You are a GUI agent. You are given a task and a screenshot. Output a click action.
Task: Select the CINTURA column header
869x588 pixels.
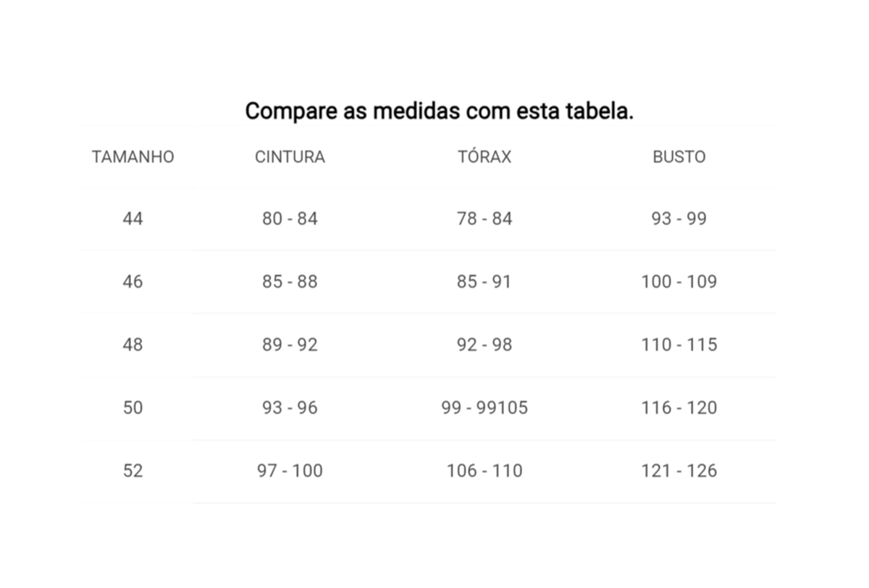290,156
